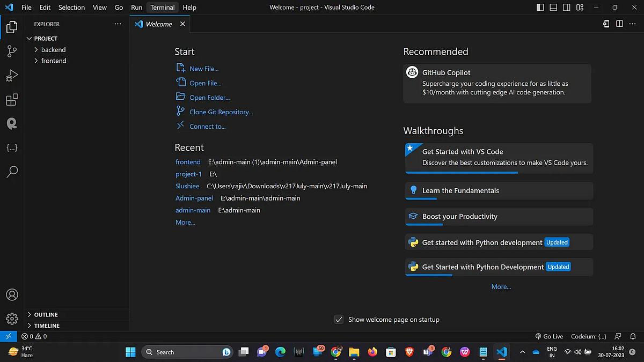Open recent folder admin-main
The height and width of the screenshot is (362, 644).
point(193,210)
